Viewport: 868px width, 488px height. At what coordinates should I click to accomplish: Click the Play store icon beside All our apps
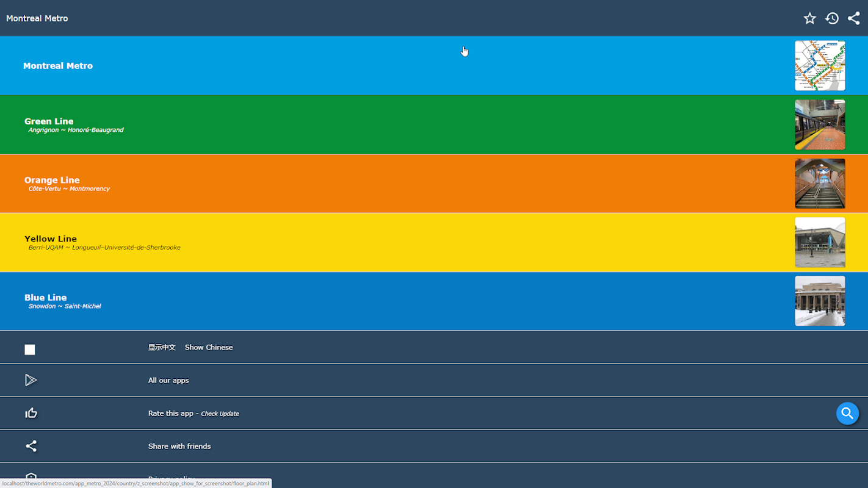[x=31, y=380]
